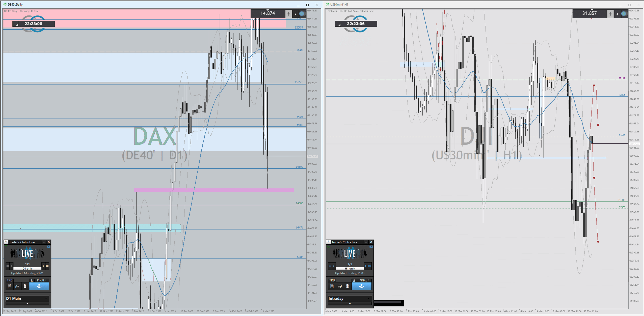Clear the Intraday selection via x
The image size is (644, 316).
point(368,299)
